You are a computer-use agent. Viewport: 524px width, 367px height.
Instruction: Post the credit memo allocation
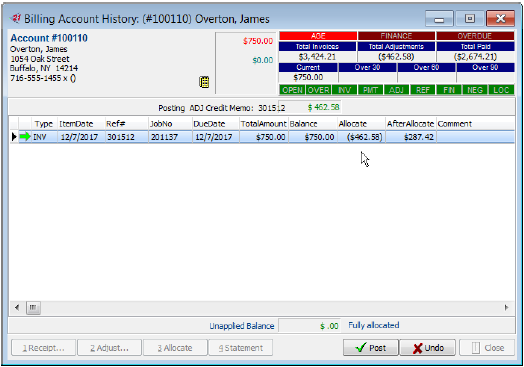[371, 348]
